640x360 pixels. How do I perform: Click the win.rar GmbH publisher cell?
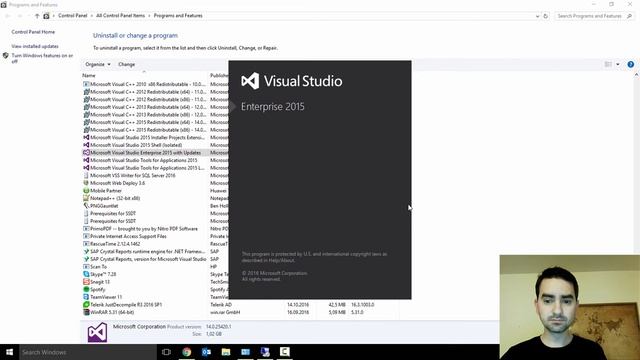(x=225, y=312)
